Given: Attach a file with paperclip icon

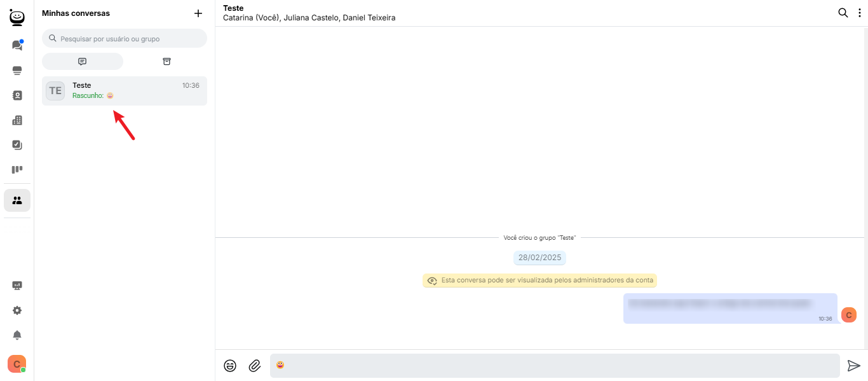Looking at the screenshot, I should point(255,366).
